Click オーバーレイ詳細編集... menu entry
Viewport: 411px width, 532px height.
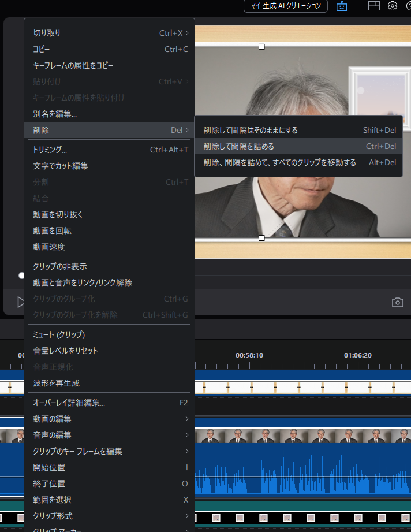tap(69, 403)
